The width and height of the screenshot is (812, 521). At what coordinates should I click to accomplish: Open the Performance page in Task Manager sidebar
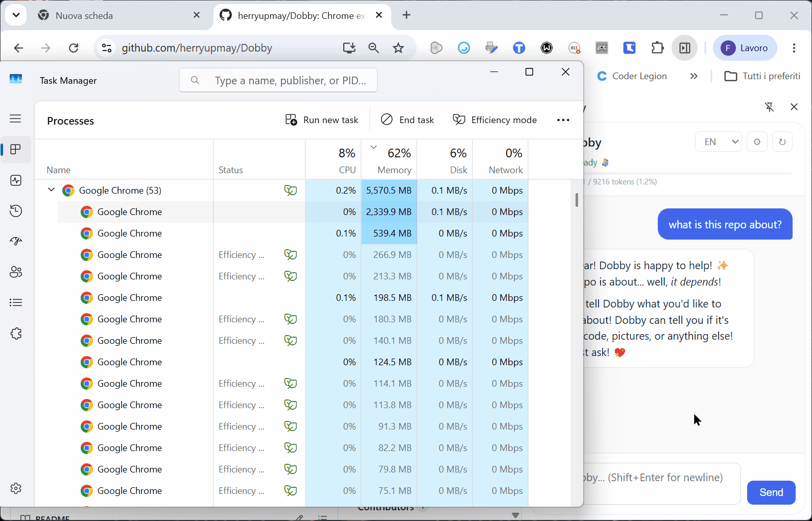[16, 180]
